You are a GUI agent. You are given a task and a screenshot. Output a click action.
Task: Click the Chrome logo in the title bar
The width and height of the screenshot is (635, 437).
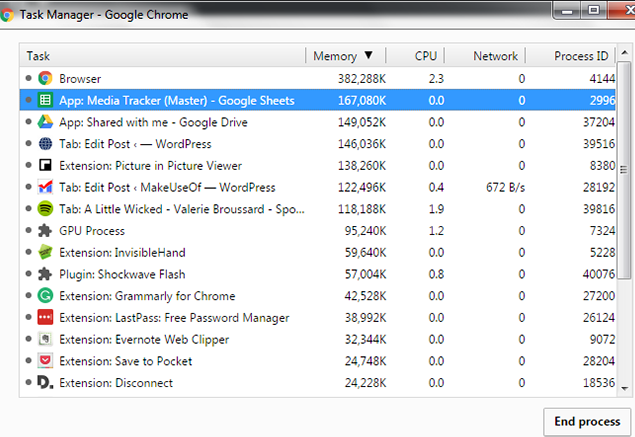pos(6,15)
